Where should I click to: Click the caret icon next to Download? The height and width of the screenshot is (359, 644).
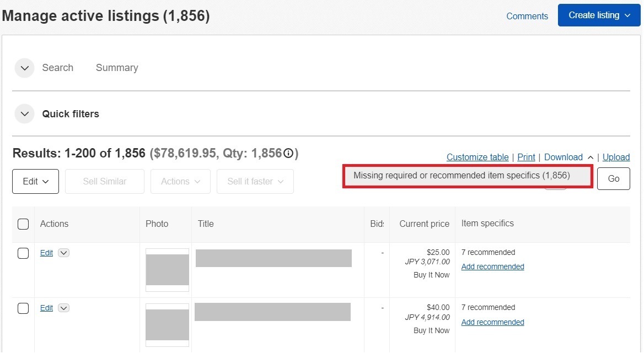coord(591,157)
